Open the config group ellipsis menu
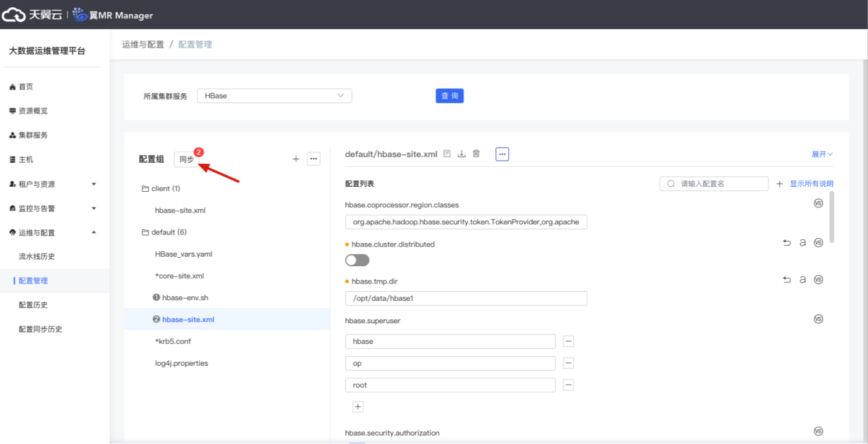Screen dimensions: 868x444 [x=313, y=159]
